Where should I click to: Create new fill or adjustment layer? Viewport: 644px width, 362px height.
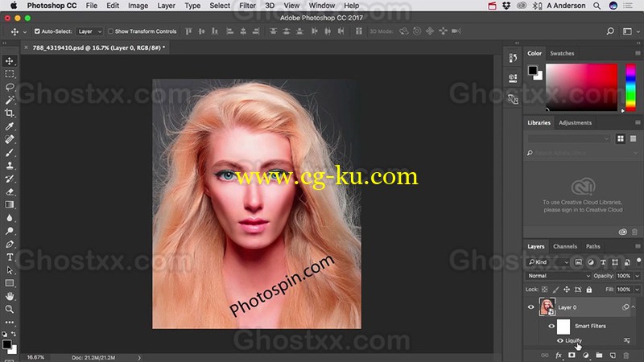coord(585,356)
